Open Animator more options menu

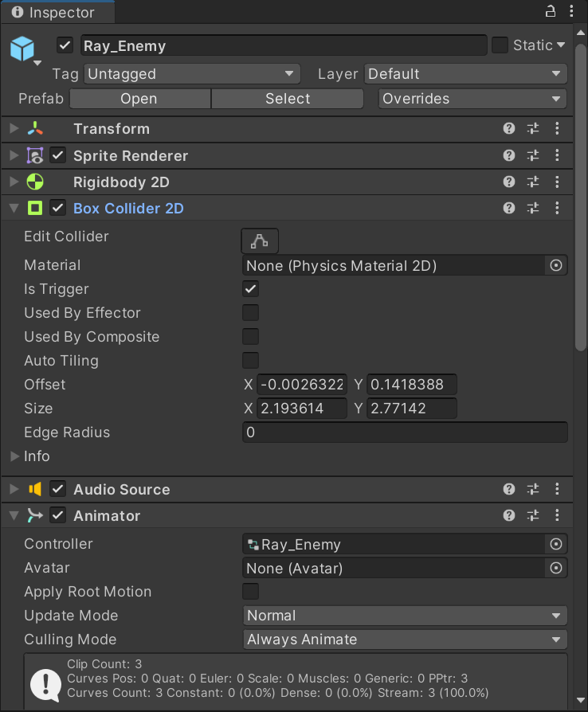tap(557, 515)
